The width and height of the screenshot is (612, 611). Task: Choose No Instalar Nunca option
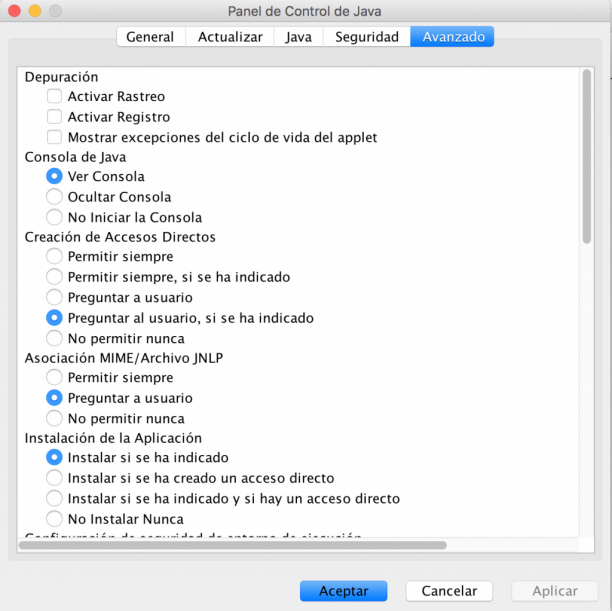(x=54, y=519)
